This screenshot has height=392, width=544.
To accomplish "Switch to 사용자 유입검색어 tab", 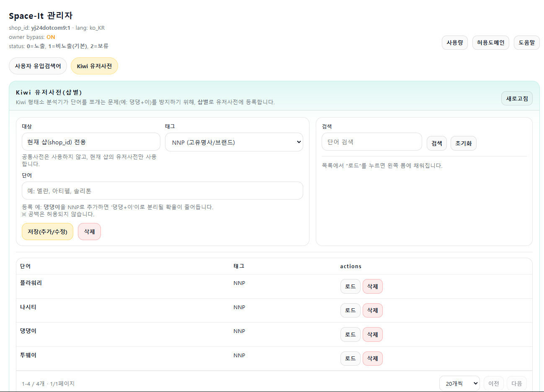I will 38,66.
